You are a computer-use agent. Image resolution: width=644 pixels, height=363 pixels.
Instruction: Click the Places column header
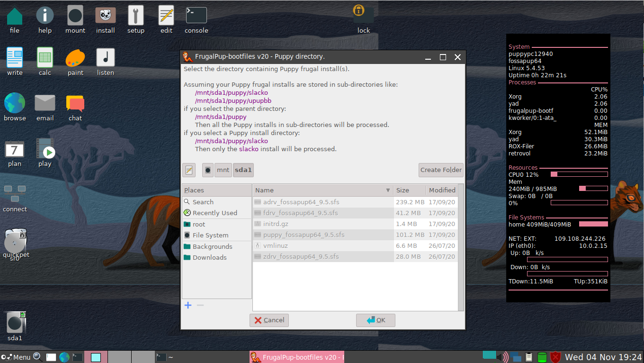tap(216, 190)
